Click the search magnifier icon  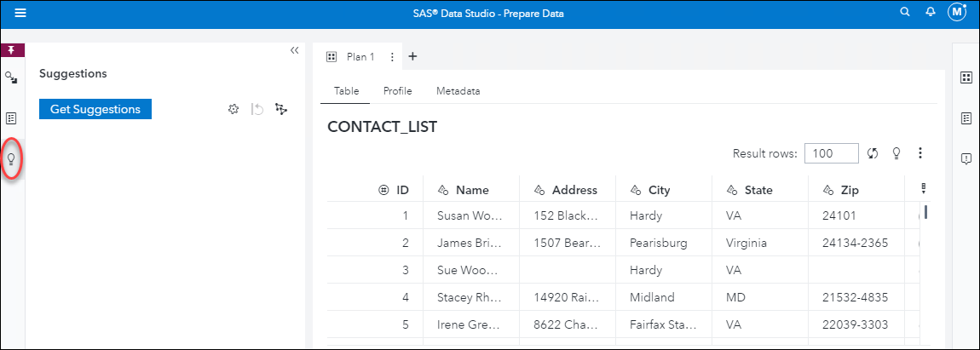(905, 13)
